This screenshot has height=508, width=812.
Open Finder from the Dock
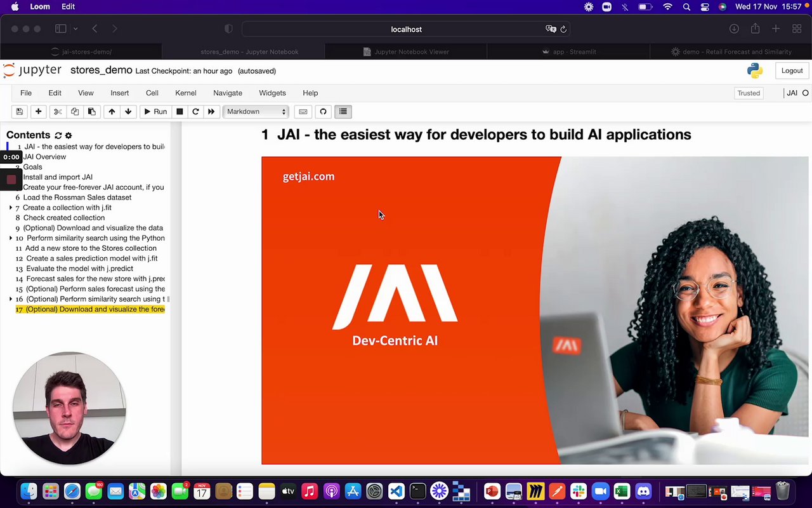click(29, 491)
